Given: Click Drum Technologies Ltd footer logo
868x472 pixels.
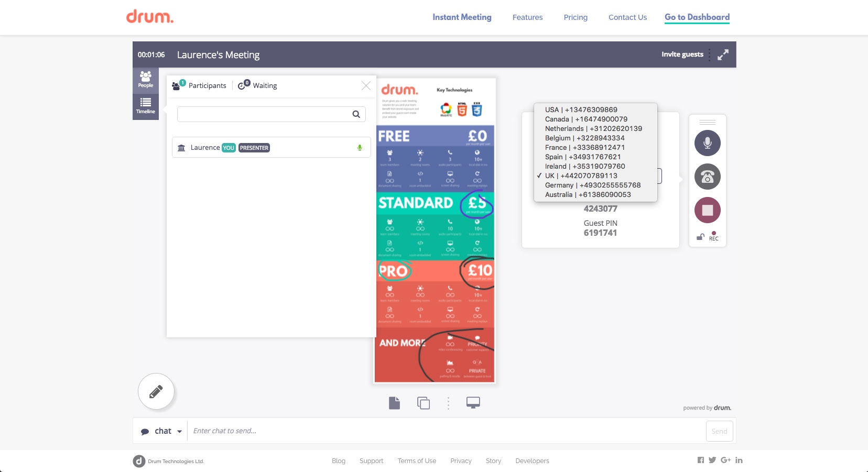Looking at the screenshot, I should point(168,461).
